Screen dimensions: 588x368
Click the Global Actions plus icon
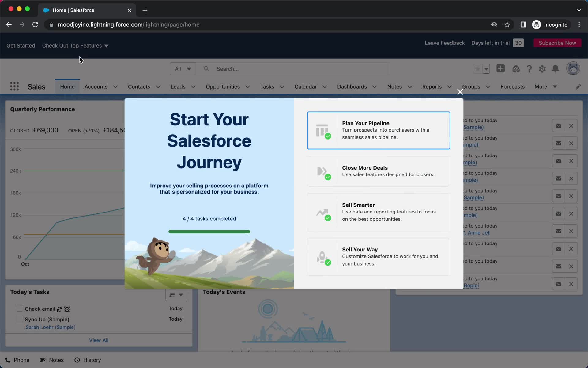click(x=500, y=68)
